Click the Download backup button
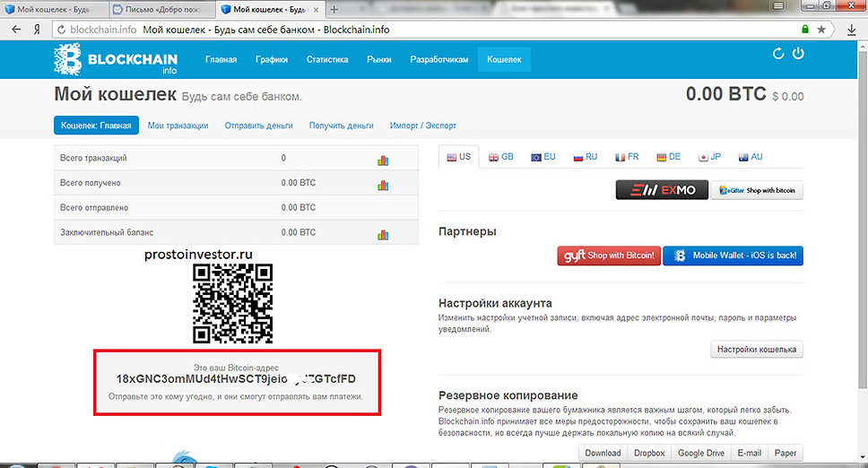 (x=603, y=453)
